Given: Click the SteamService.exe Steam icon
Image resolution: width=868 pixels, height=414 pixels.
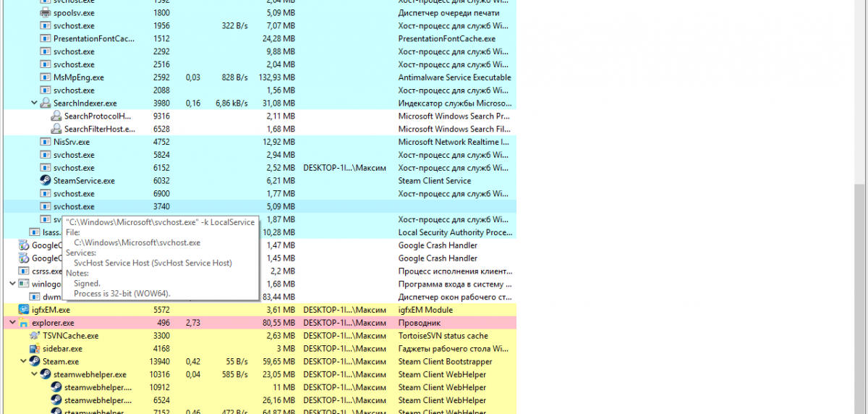Looking at the screenshot, I should 46,181.
